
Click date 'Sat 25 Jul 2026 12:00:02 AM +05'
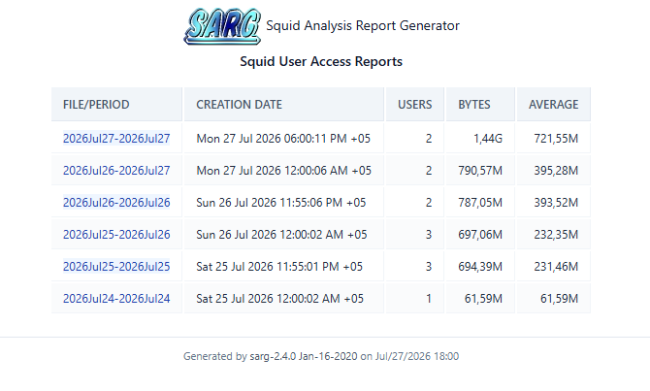tap(280, 299)
